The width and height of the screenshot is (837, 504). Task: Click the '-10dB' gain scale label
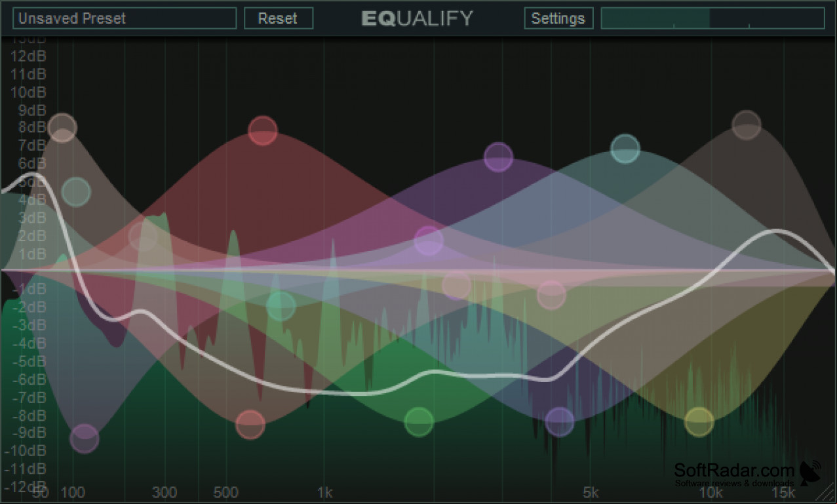[x=26, y=451]
